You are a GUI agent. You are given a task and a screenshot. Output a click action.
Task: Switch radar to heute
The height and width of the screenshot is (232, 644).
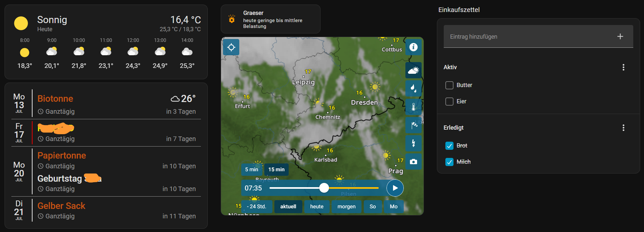tap(317, 207)
